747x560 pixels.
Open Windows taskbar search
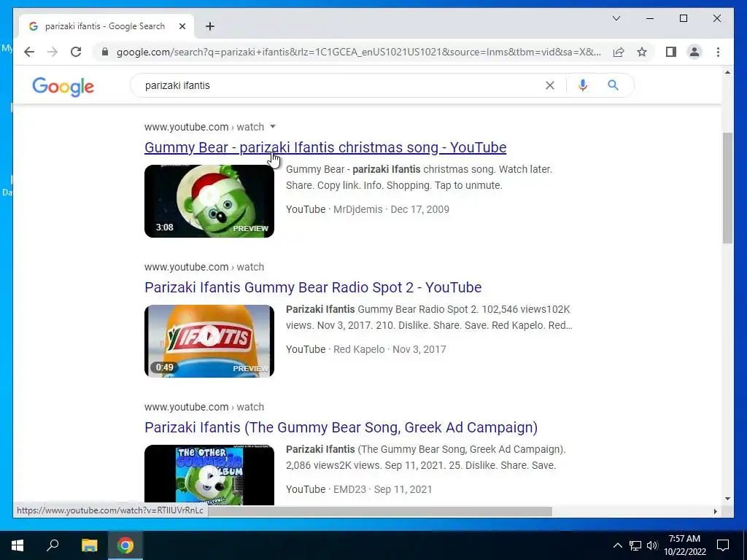pyautogui.click(x=53, y=545)
